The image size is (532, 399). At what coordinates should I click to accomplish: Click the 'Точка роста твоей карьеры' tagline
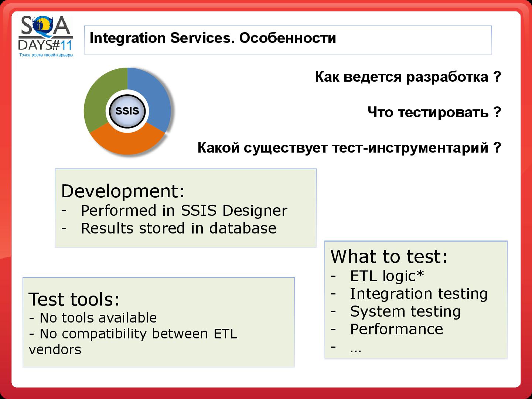coord(46,55)
